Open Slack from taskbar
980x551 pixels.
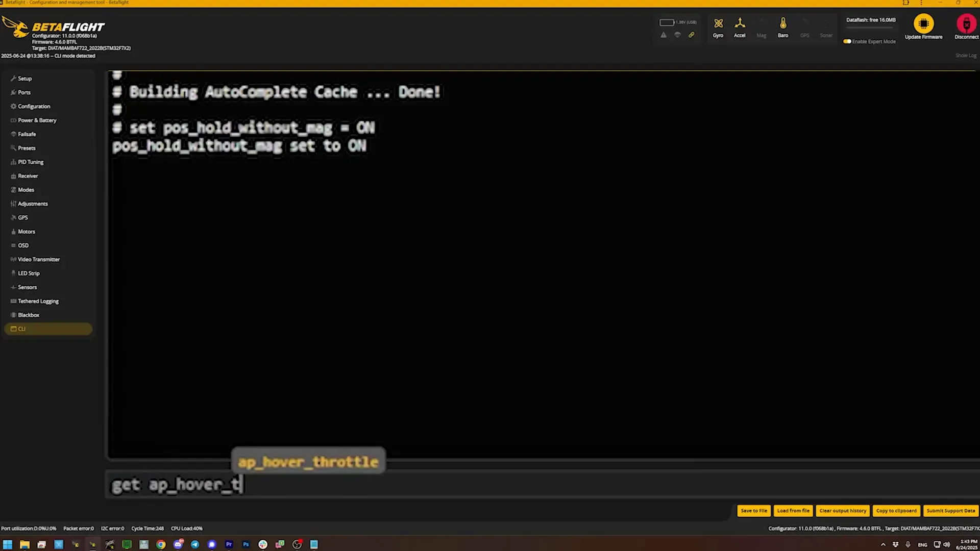point(263,544)
